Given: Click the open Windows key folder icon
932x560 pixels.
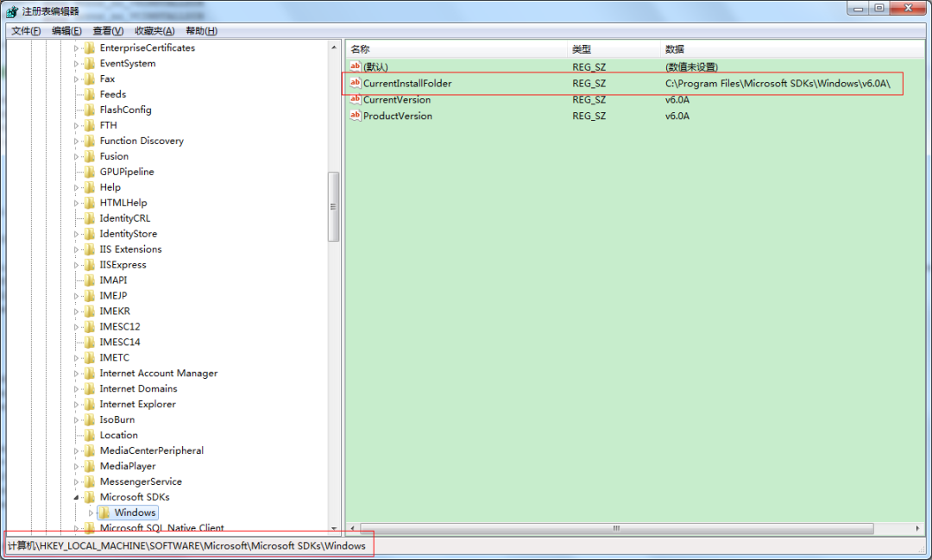Looking at the screenshot, I should 104,513.
